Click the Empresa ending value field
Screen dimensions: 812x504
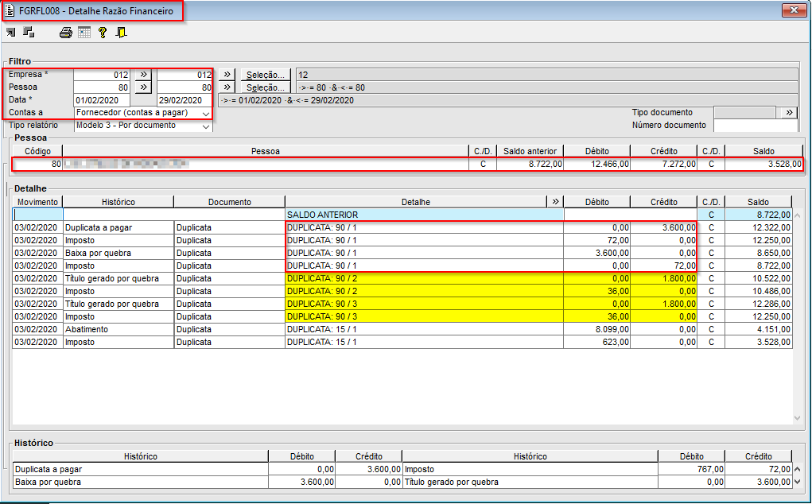[185, 75]
